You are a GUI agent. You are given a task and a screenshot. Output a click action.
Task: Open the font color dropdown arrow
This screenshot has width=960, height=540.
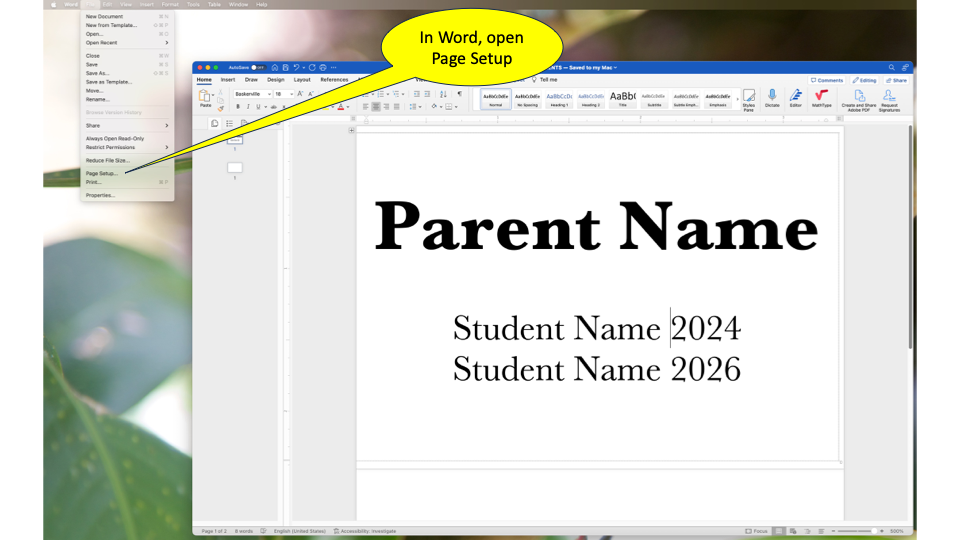348,107
